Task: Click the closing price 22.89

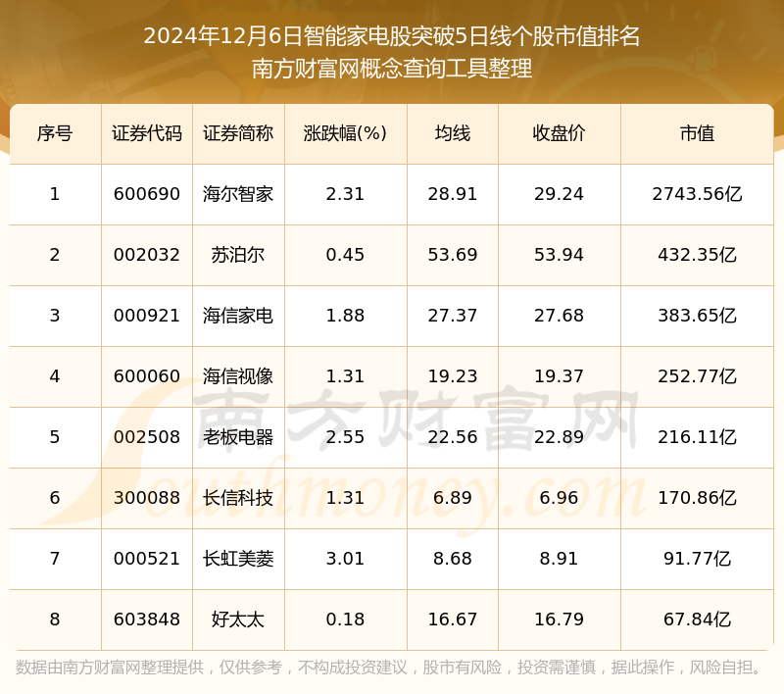Action: 559,437
